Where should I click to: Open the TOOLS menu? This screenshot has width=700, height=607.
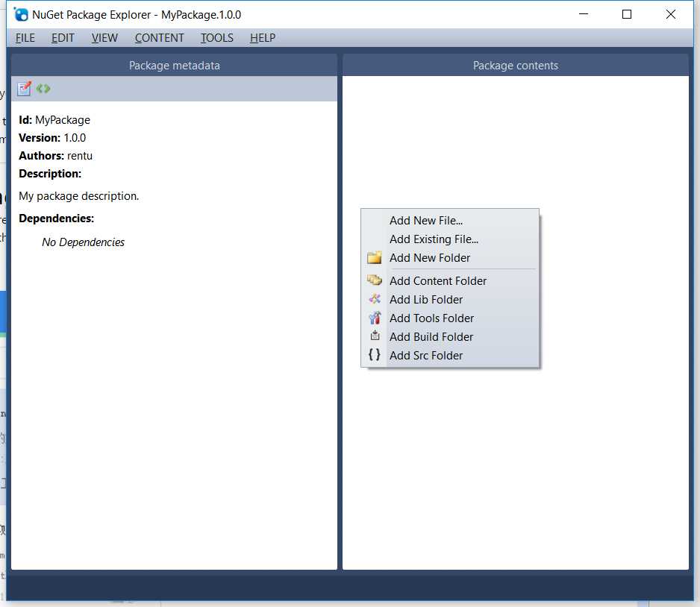217,38
